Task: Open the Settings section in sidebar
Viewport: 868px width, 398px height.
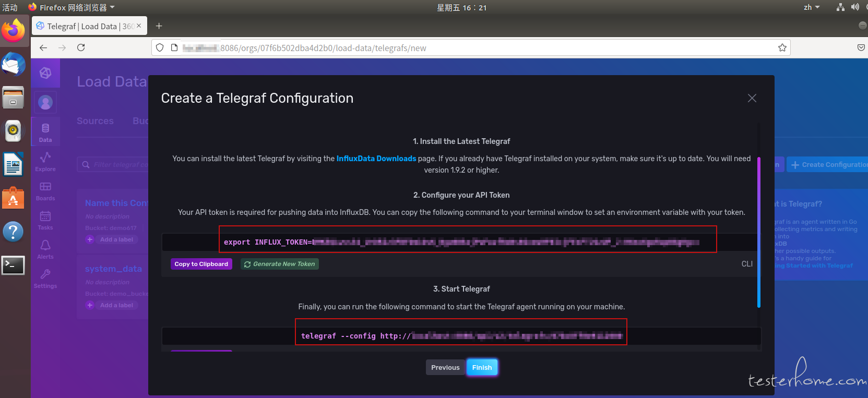Action: pyautogui.click(x=45, y=279)
